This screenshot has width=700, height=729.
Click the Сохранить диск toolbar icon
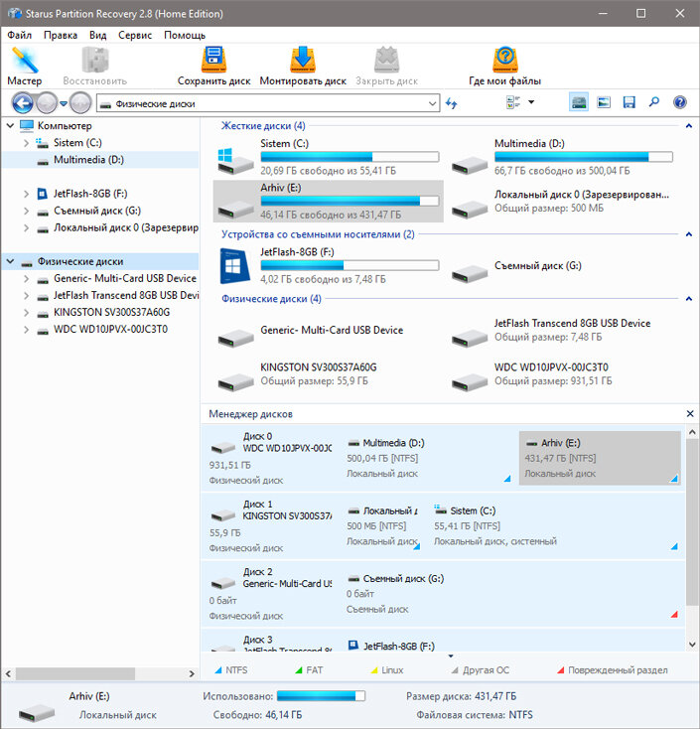[213, 60]
